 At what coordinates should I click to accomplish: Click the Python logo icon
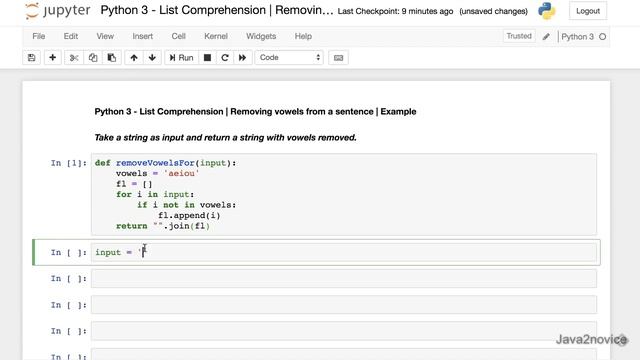547,11
